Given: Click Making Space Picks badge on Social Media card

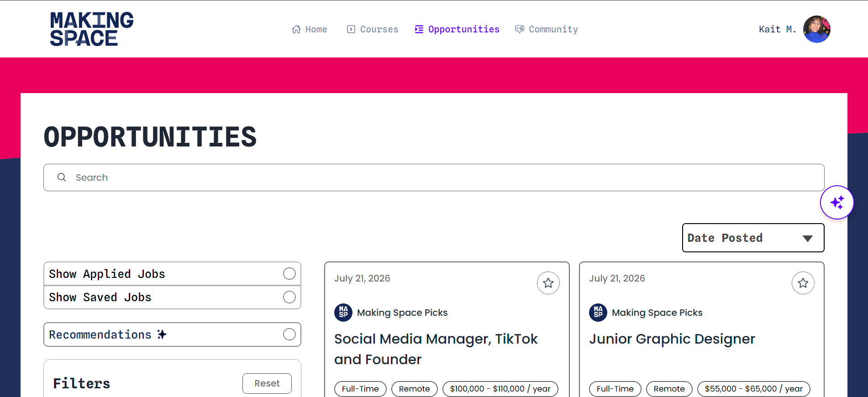Looking at the screenshot, I should point(343,313).
